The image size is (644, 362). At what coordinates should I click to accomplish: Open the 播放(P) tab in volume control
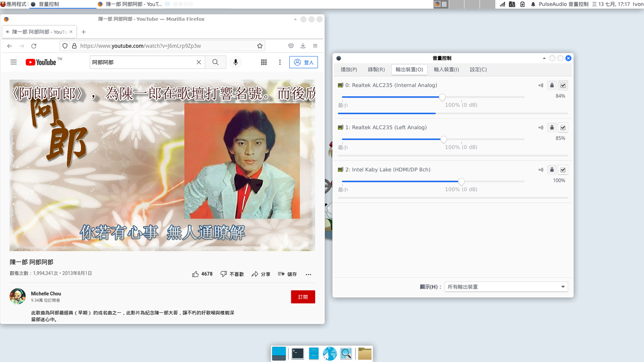349,70
